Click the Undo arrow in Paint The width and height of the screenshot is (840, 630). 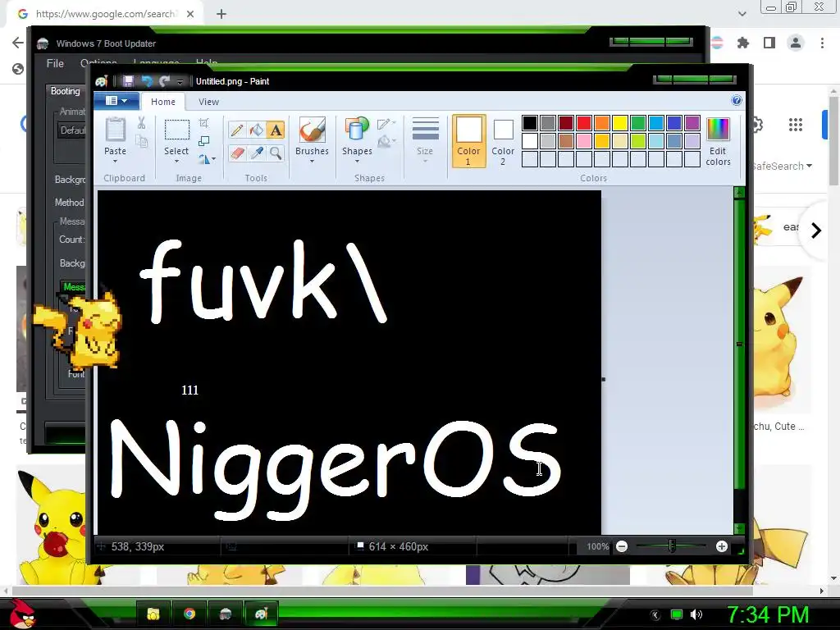[147, 81]
